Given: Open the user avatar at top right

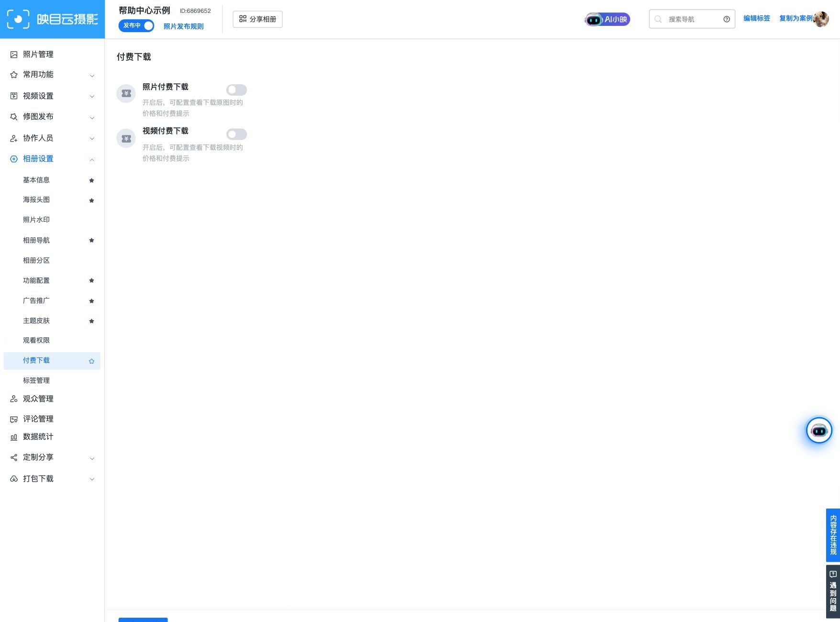Looking at the screenshot, I should pos(821,19).
